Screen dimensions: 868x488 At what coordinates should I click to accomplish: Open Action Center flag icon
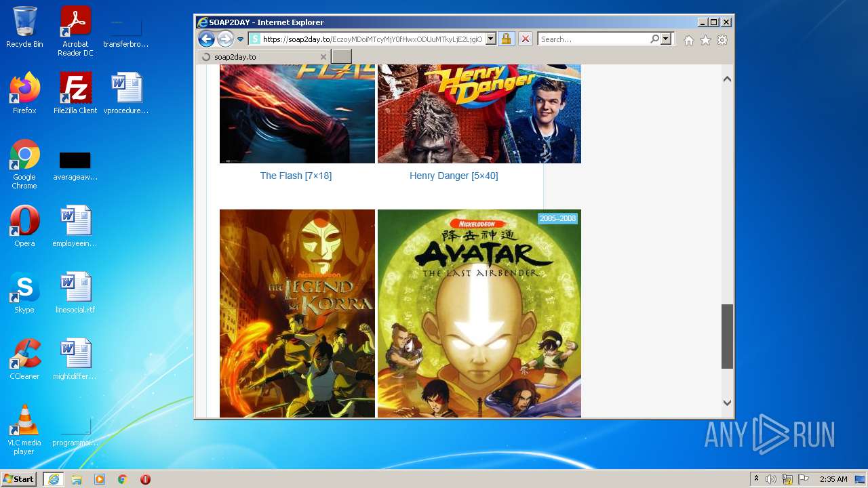804,479
